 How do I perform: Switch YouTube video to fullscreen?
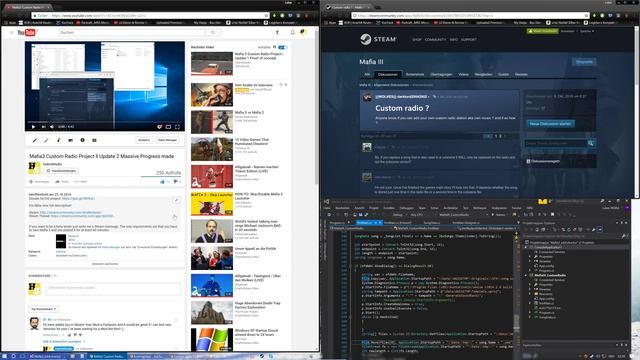[178, 127]
